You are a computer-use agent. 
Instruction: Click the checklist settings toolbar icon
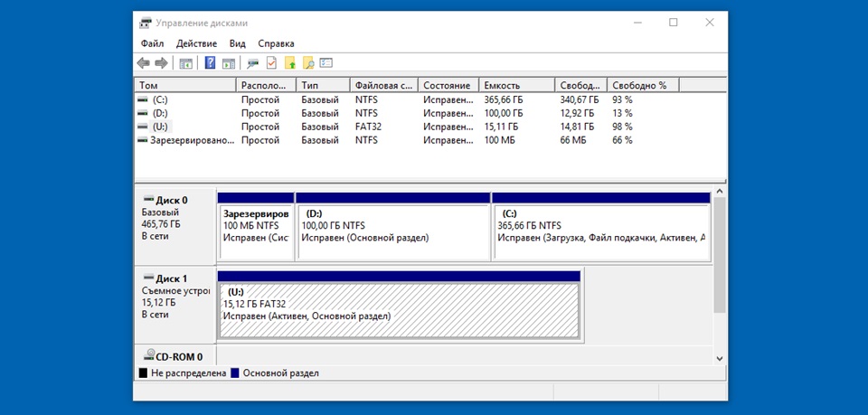click(326, 63)
